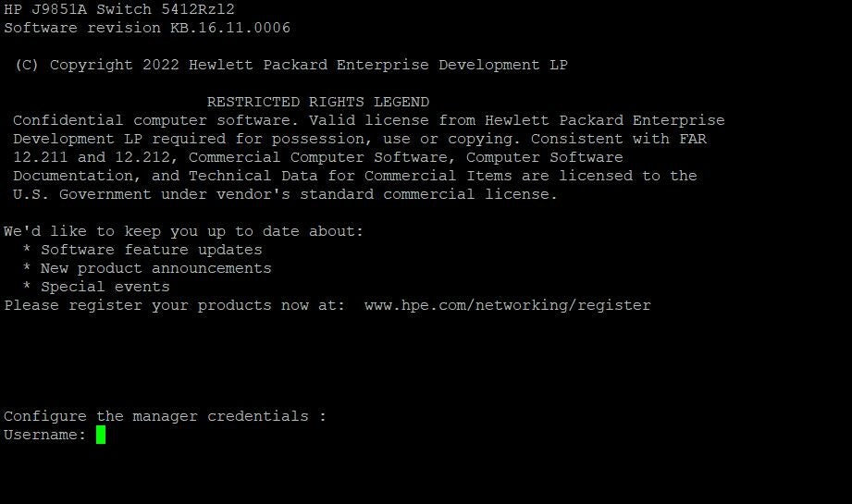Click the www.hpe.com/networking/register URL
852x504 pixels.
click(508, 305)
